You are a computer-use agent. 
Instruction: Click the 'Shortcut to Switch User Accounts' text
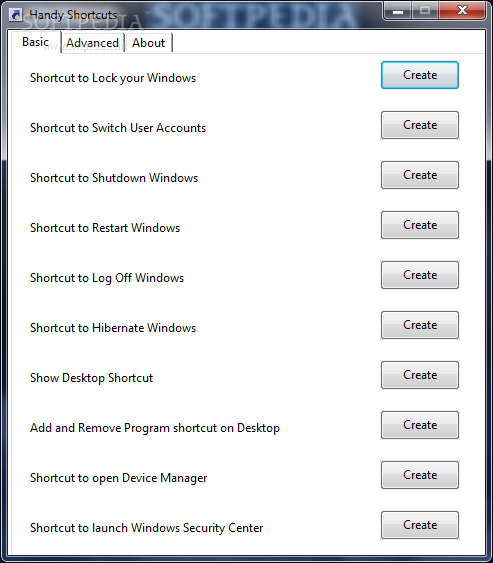click(118, 128)
